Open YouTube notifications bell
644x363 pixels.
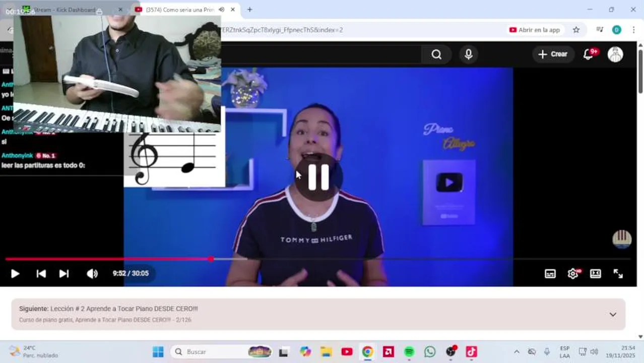click(589, 54)
